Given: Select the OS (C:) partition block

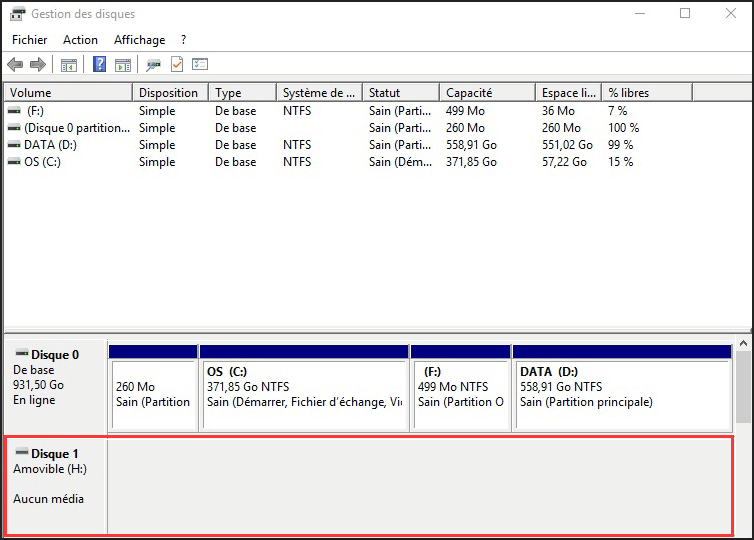Looking at the screenshot, I should 304,394.
